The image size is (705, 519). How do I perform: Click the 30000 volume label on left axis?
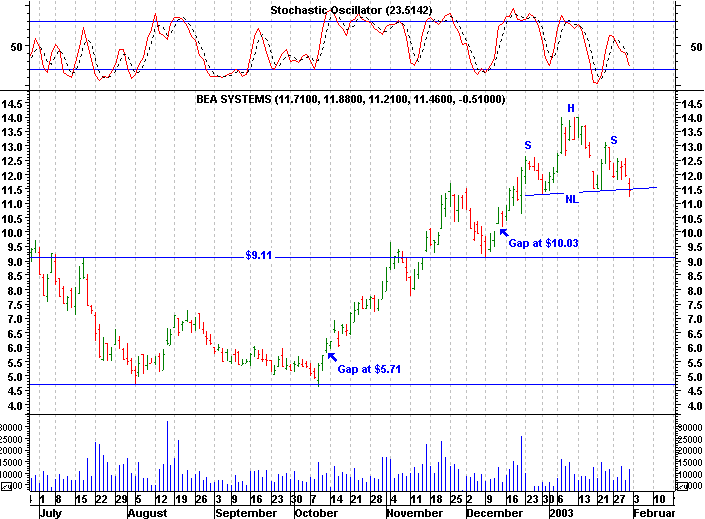[x=11, y=427]
